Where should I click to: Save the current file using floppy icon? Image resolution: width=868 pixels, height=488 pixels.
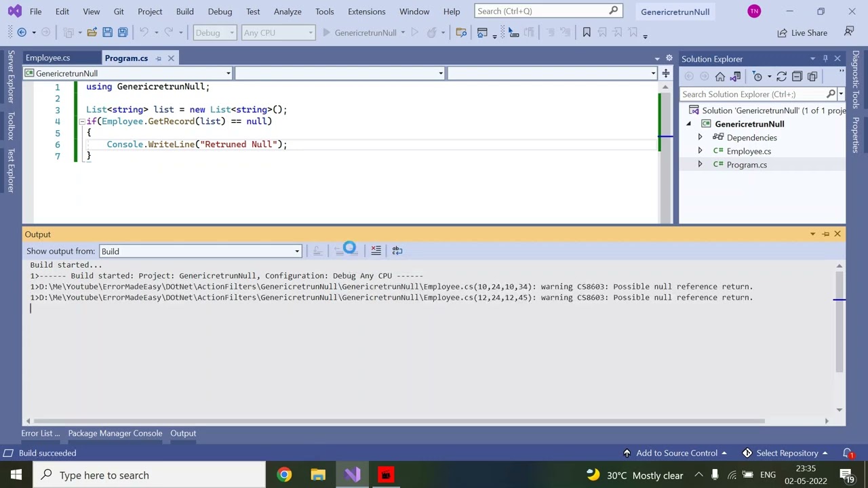click(107, 33)
